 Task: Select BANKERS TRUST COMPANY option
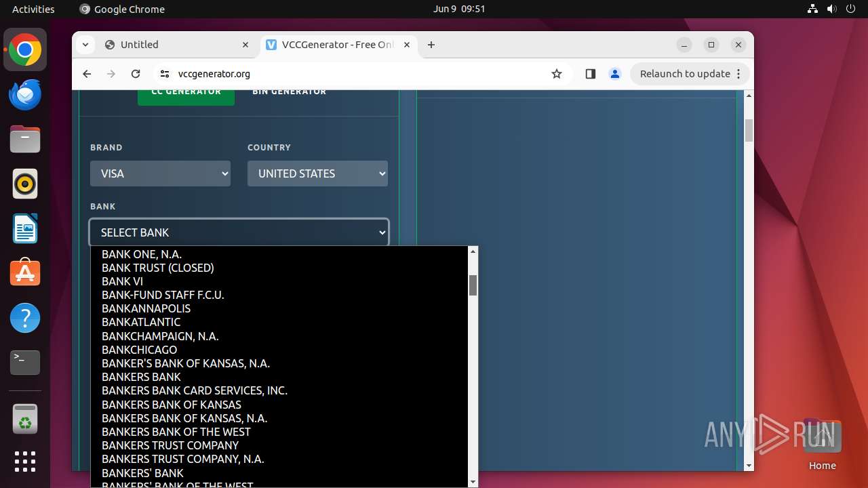pos(279,445)
